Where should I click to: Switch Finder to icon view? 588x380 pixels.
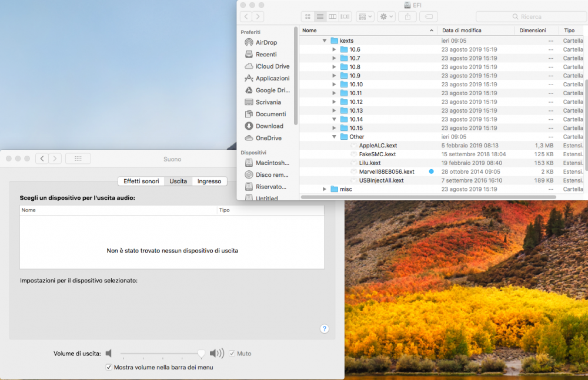point(308,16)
